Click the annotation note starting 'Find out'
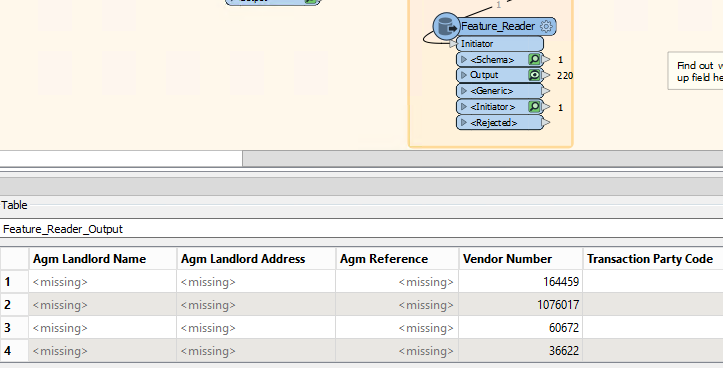Image resolution: width=723 pixels, height=368 pixels. [x=696, y=71]
